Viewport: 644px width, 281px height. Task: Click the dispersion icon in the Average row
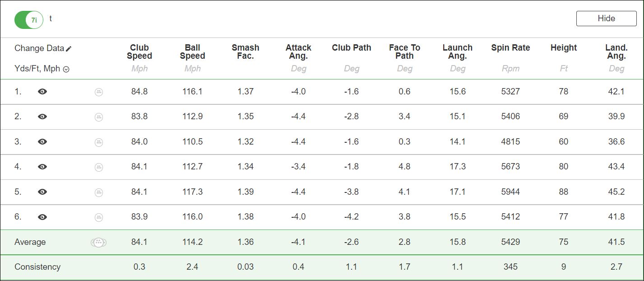coord(98,243)
